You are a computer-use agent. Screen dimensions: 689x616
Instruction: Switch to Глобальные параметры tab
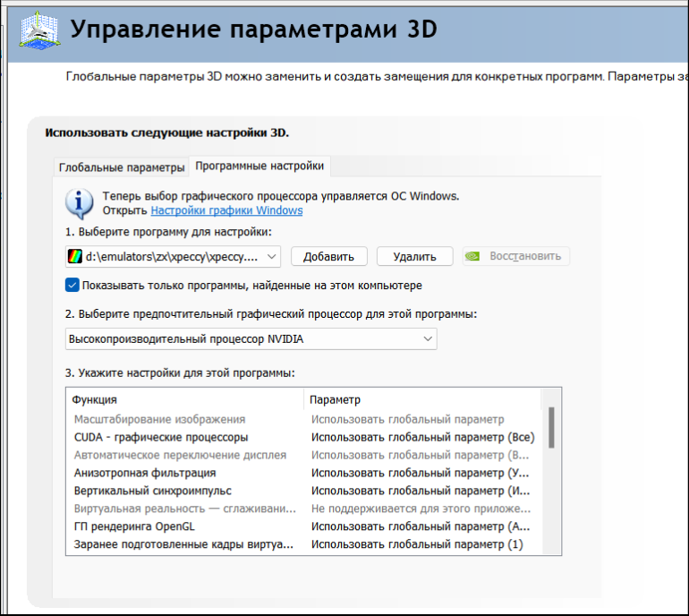click(122, 167)
